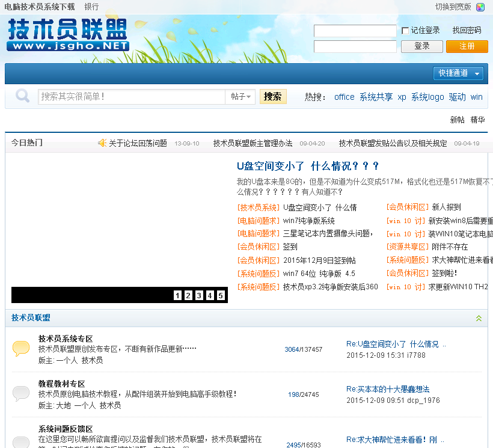Click the [资源共享区] category tag
The width and height of the screenshot is (493, 448).
tap(407, 247)
